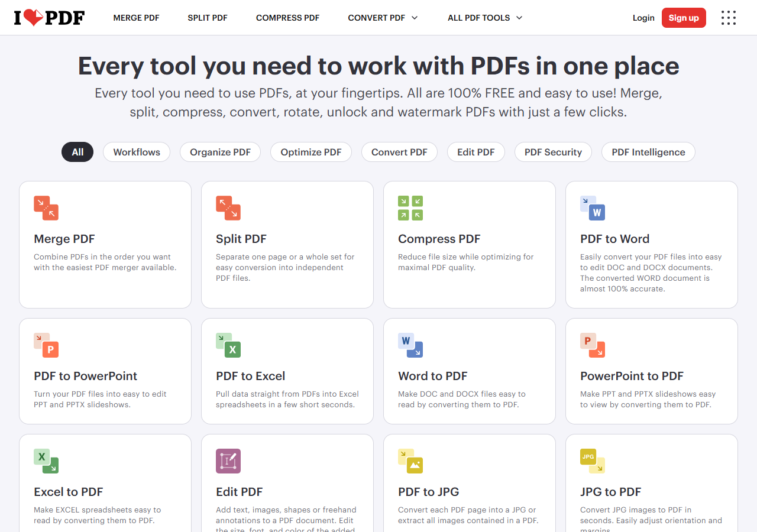Open the Word to PDF card title

433,376
